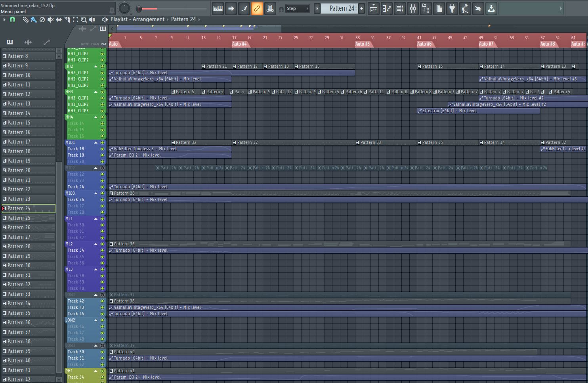
Task: Open the Browser tree view icon
Action: (426, 8)
